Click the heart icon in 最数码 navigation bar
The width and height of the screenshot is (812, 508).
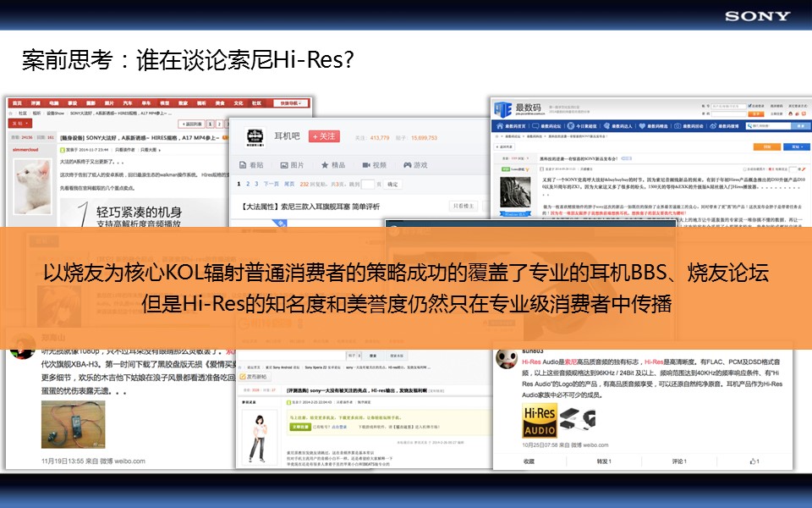[x=642, y=126]
